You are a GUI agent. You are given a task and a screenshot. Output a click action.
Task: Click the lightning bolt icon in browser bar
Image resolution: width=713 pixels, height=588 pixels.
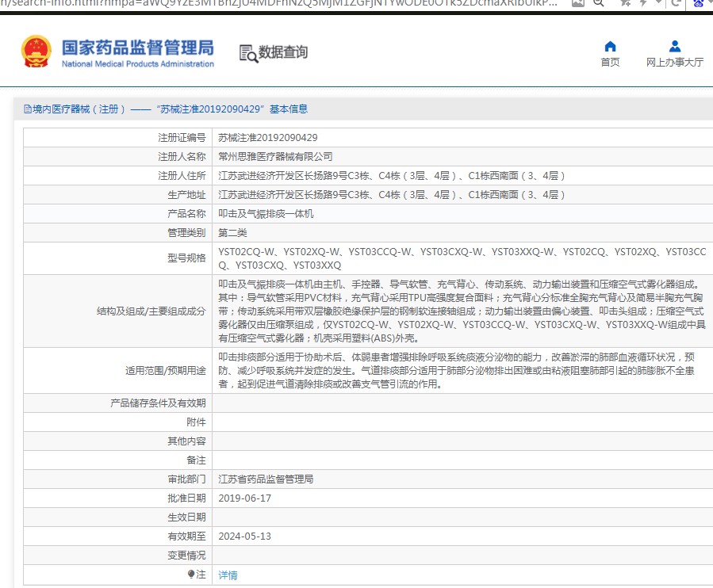click(643, 2)
